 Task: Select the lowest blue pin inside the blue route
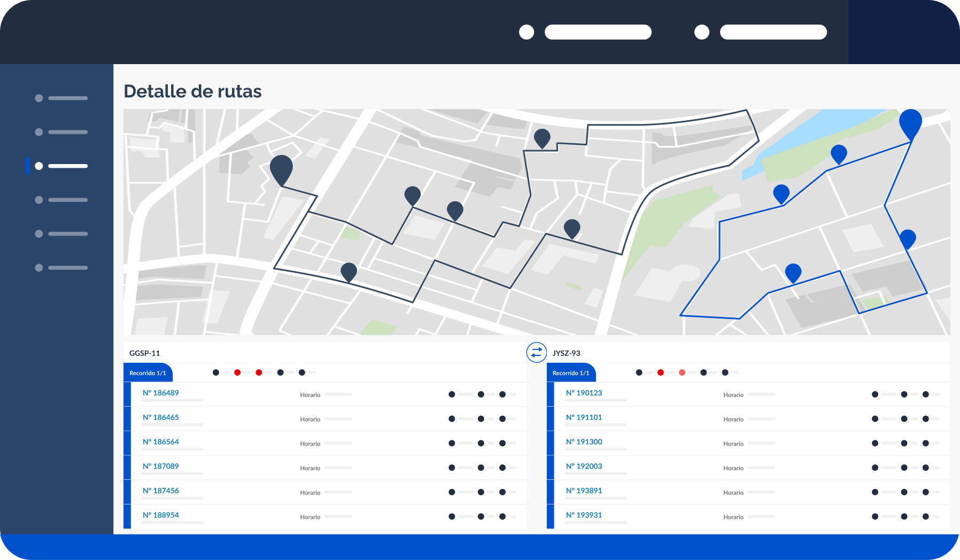point(793,272)
